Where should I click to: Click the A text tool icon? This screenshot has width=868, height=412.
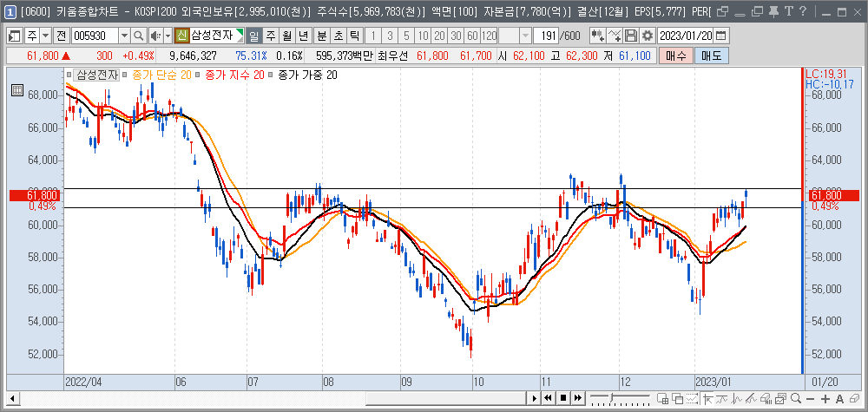(x=839, y=398)
